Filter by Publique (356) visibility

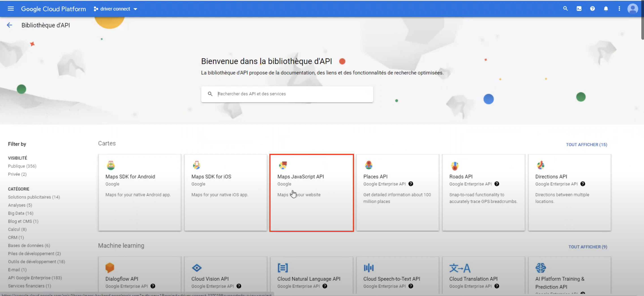point(22,166)
